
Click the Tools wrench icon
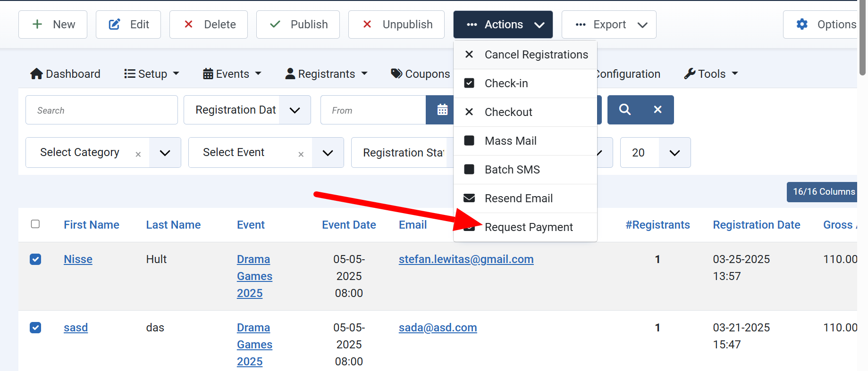tap(690, 74)
